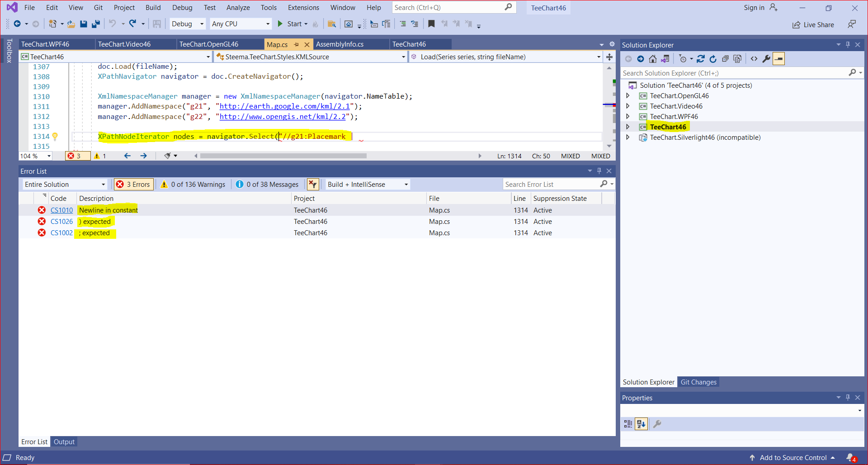This screenshot has height=465, width=868.
Task: Open the Load member dropdown
Action: 506,57
